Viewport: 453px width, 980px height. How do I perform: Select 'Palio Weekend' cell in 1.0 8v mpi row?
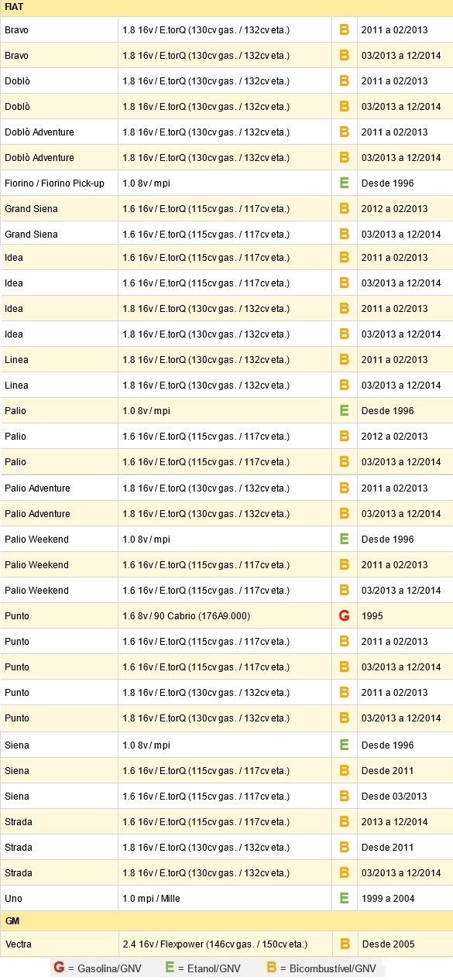(59, 540)
